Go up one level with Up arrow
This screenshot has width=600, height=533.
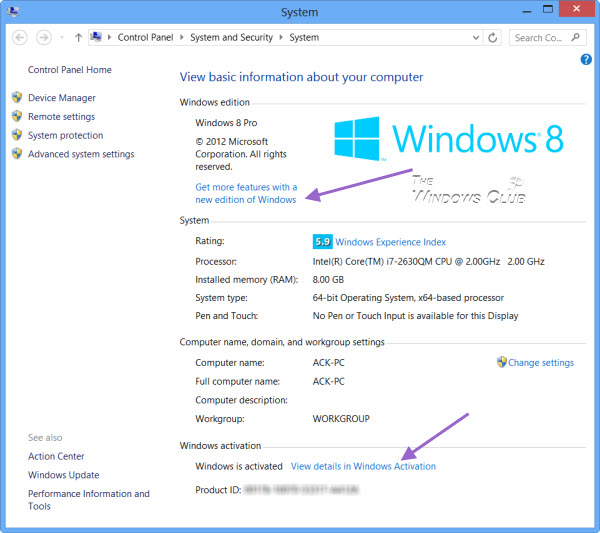point(78,37)
